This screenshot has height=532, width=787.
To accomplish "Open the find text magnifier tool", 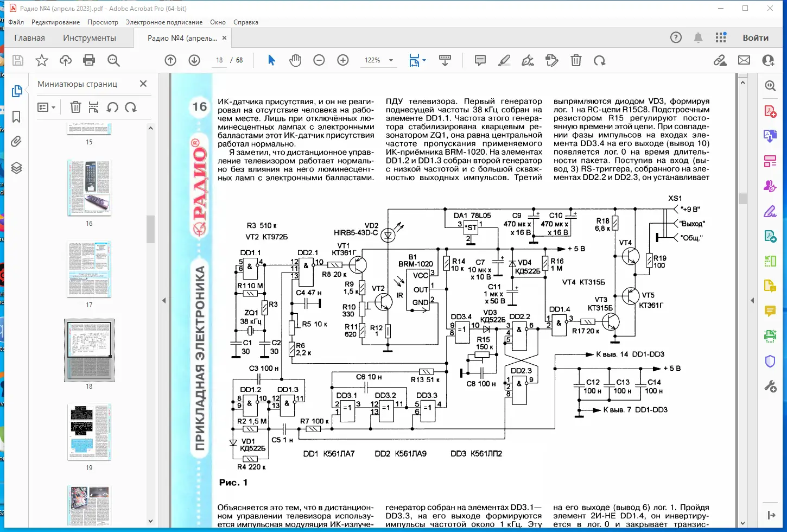I will 113,60.
